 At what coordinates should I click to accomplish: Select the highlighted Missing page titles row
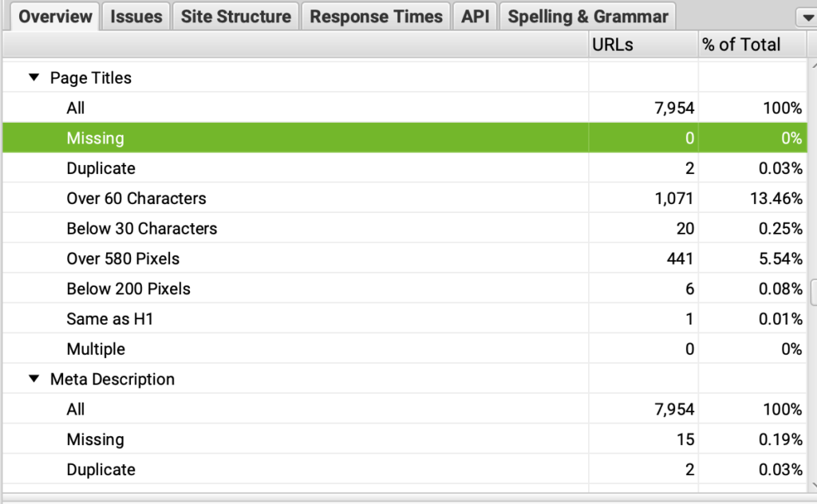pyautogui.click(x=96, y=138)
